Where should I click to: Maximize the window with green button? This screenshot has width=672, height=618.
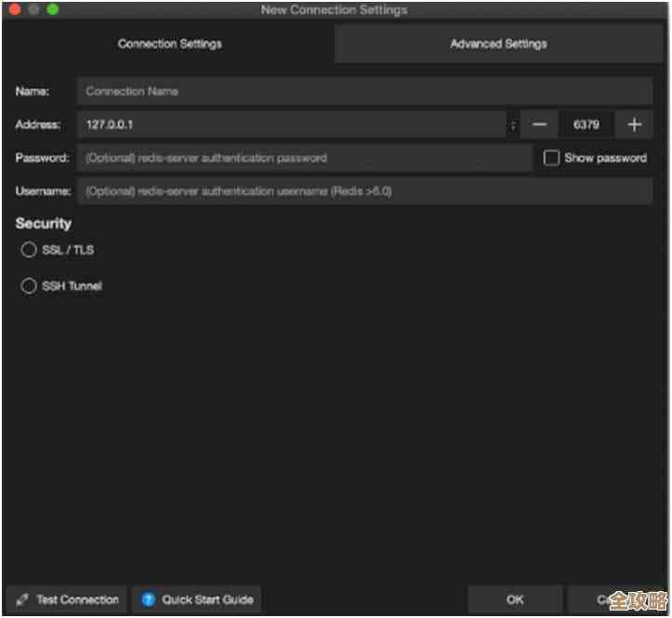click(52, 9)
